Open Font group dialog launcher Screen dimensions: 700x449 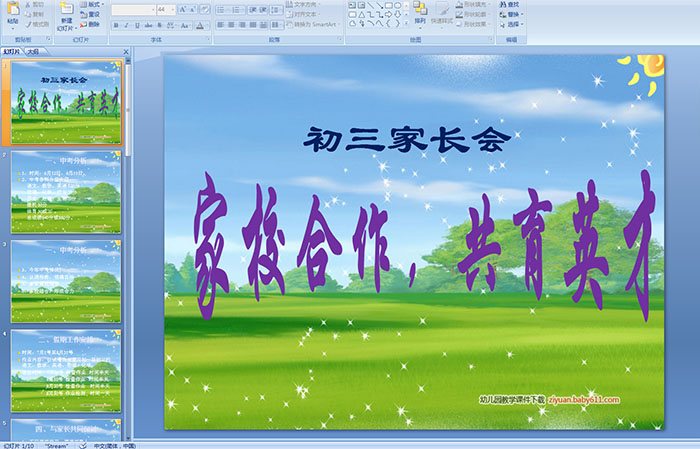[208, 40]
